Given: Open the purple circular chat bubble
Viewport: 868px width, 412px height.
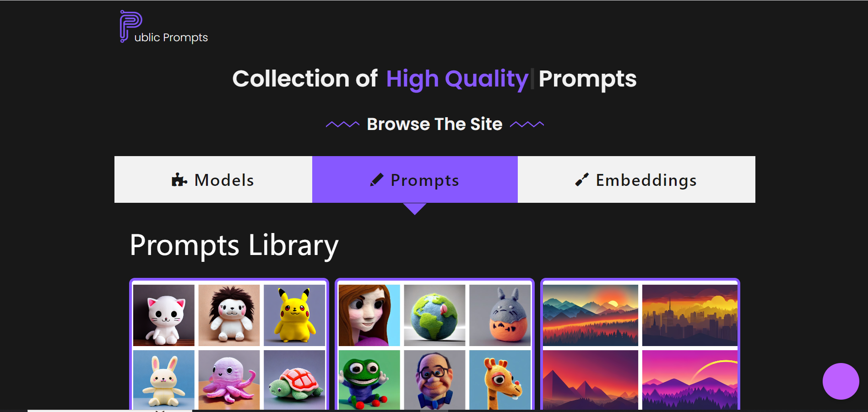Looking at the screenshot, I should coord(841,381).
